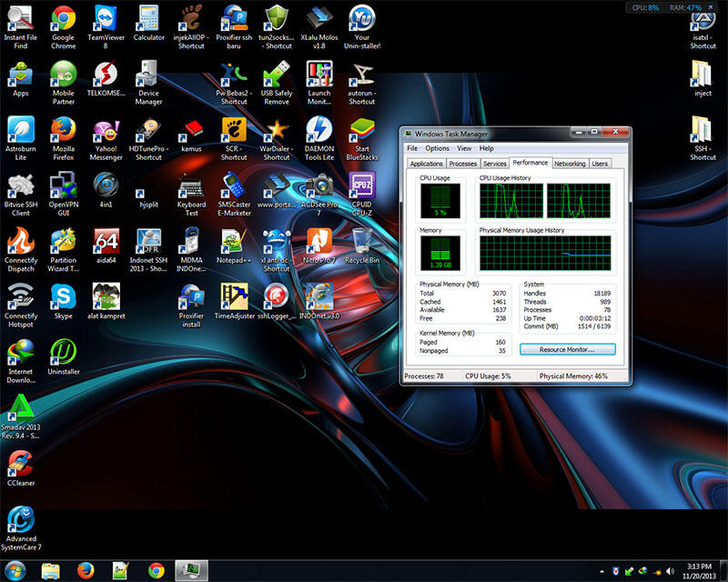Click the 'CPU Usage: 5%' status bar text
The height and width of the screenshot is (582, 728).
[488, 376]
